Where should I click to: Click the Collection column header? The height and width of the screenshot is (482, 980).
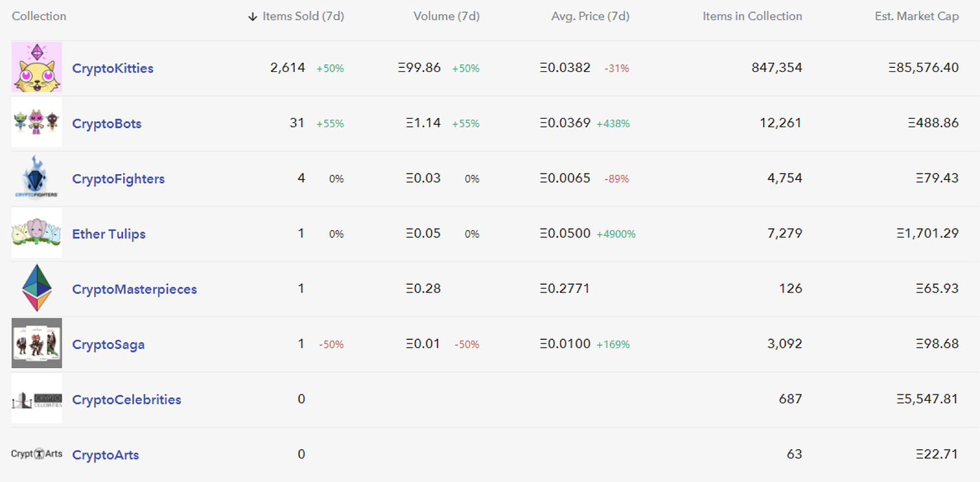[39, 16]
